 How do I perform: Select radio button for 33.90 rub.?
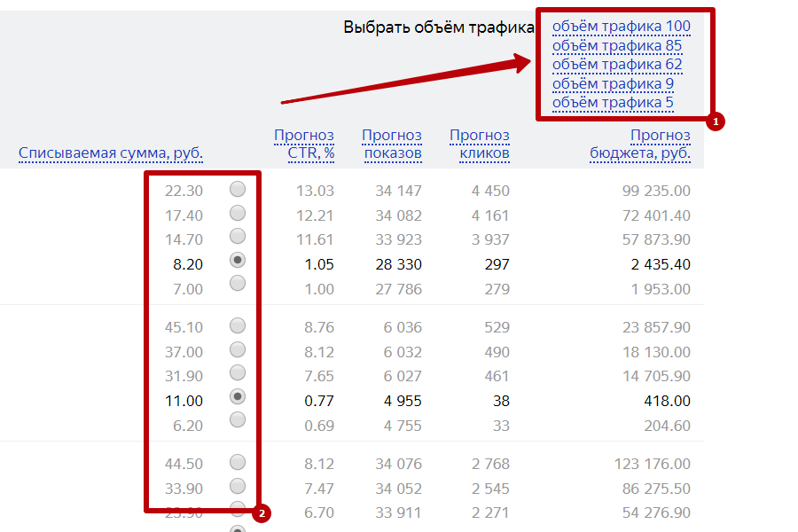(237, 486)
